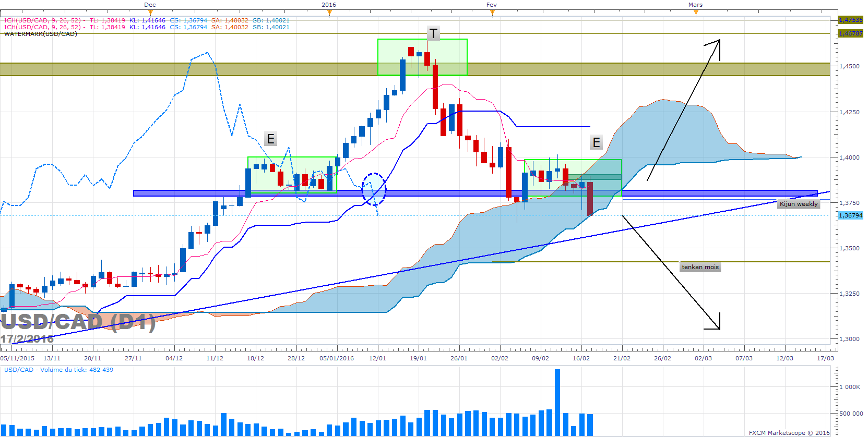This screenshot has height=437, width=868.
Task: Select the 1,3000 price axis level
Action: (850, 339)
